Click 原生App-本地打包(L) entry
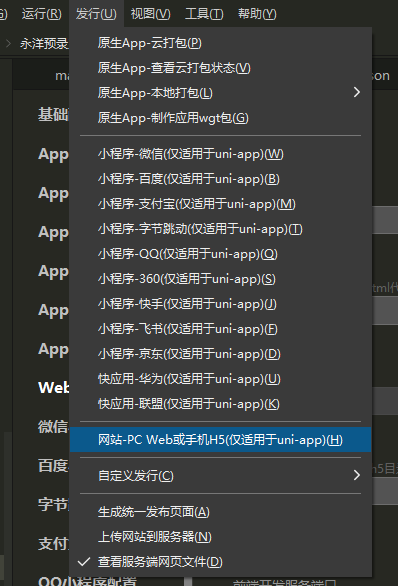The height and width of the screenshot is (586, 398). (220, 93)
